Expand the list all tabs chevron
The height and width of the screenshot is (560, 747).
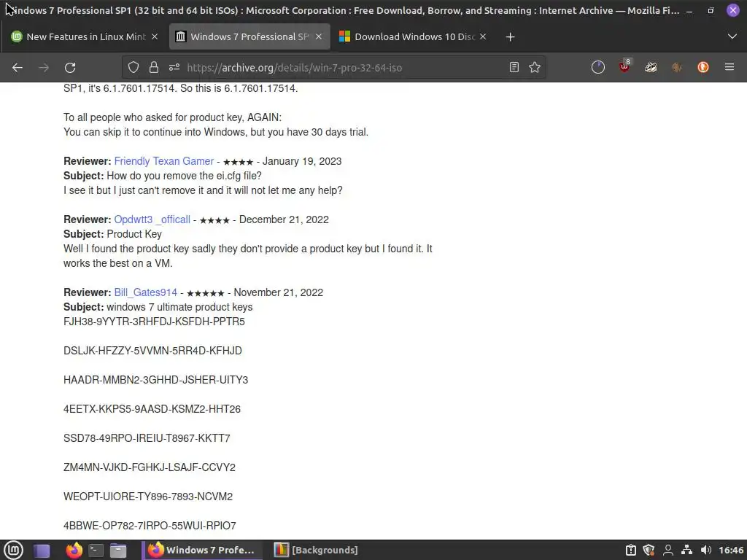732,36
